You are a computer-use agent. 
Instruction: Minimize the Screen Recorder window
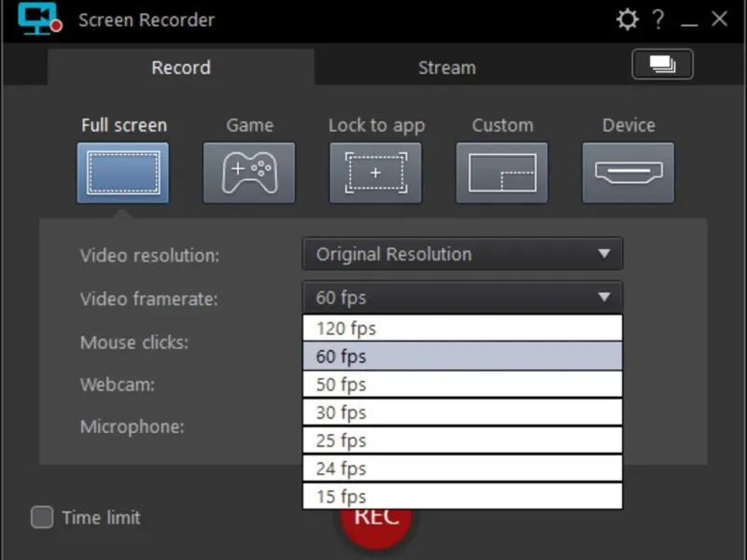click(x=689, y=22)
